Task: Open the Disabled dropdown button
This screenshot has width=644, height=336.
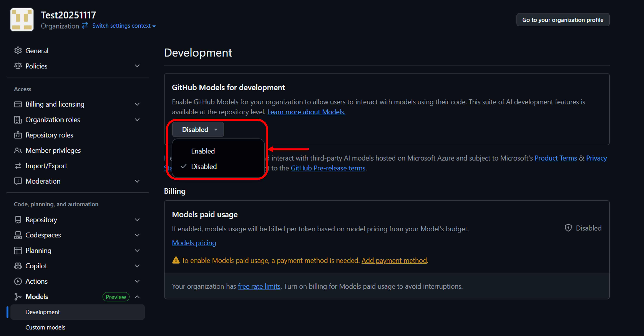Action: [x=198, y=129]
